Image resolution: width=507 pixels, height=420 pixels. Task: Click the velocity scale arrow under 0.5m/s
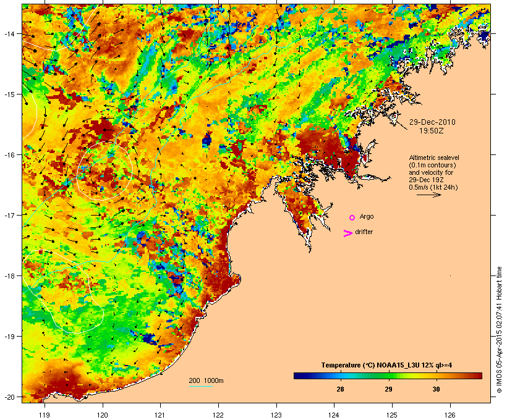point(428,195)
